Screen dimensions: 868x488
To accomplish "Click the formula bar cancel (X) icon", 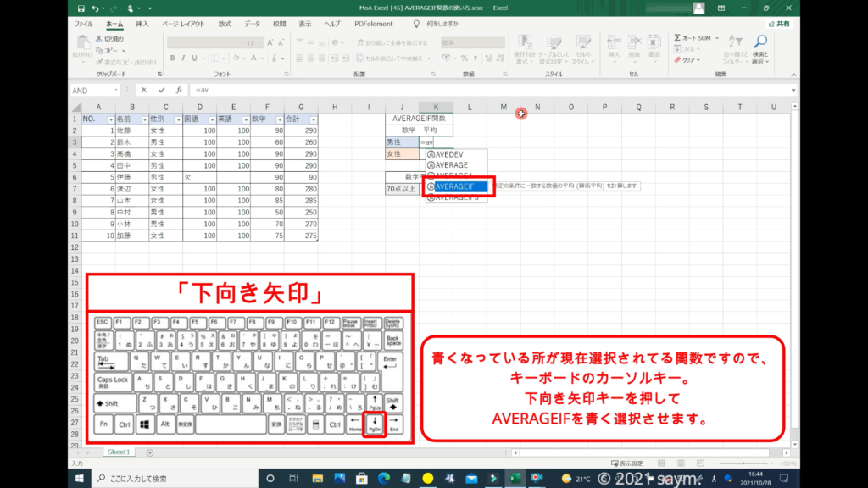I will [144, 90].
